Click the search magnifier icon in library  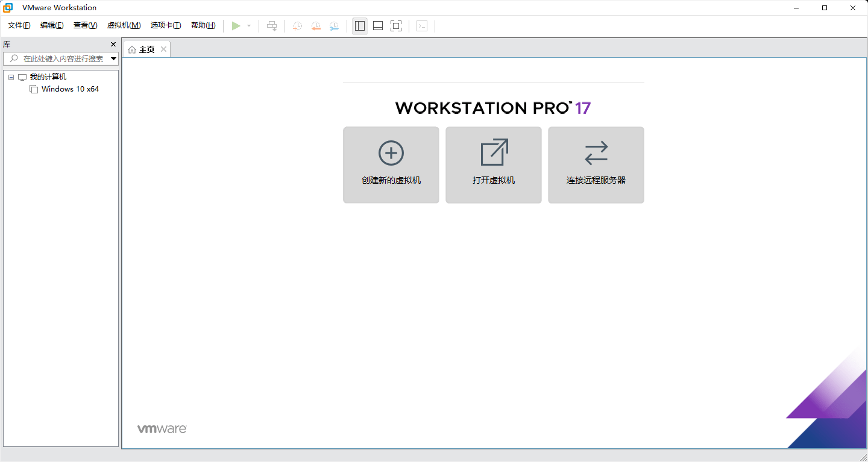[14, 58]
